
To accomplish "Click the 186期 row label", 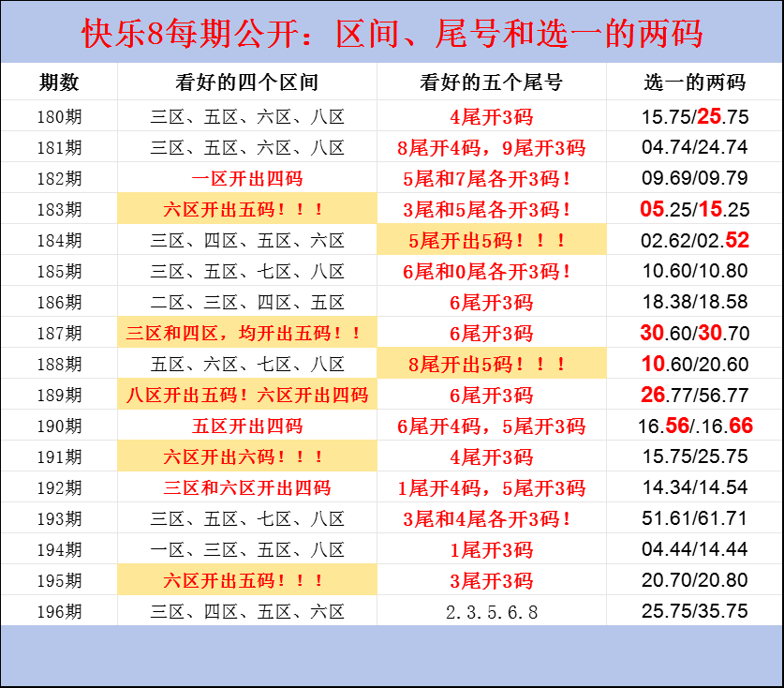I will pos(59,302).
